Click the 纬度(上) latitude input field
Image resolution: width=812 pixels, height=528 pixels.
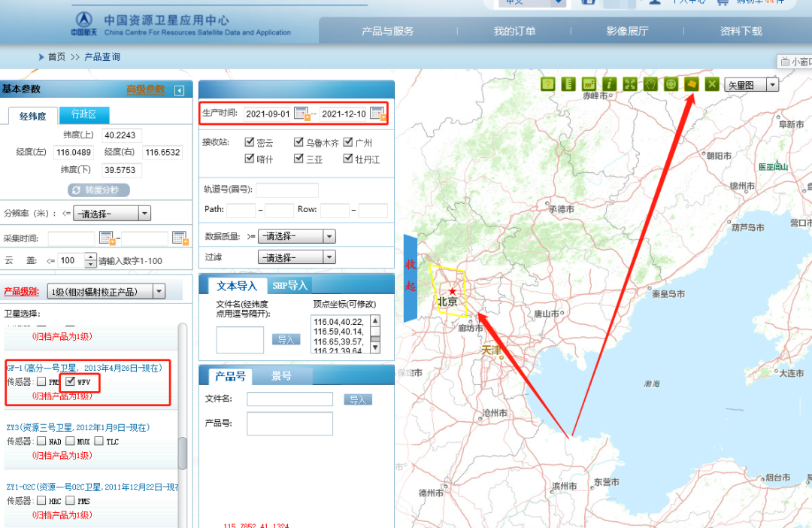[122, 135]
